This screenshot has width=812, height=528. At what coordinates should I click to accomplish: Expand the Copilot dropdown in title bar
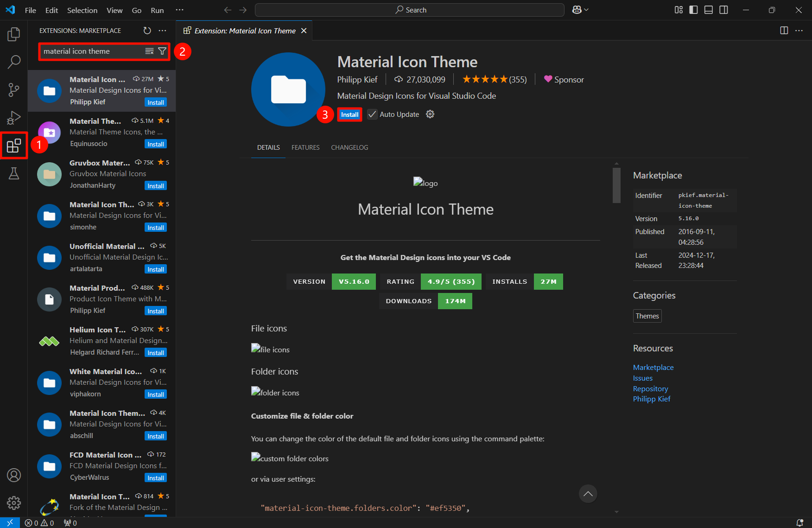pos(580,10)
